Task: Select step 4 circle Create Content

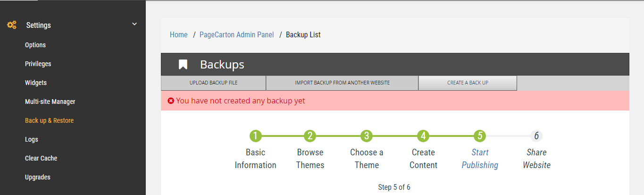Action: [x=423, y=136]
